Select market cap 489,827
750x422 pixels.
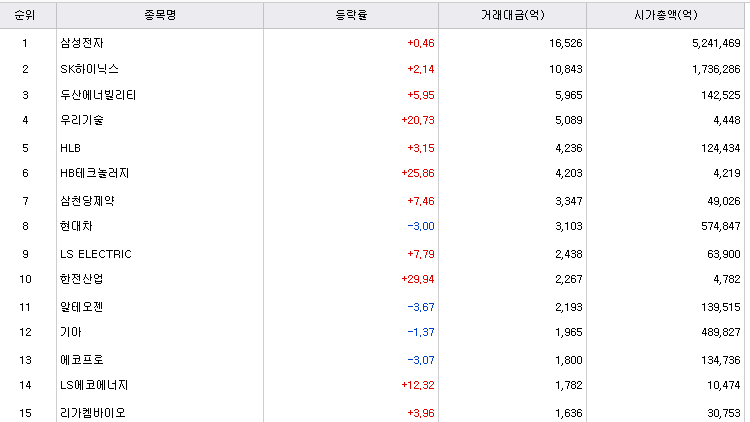tap(721, 332)
